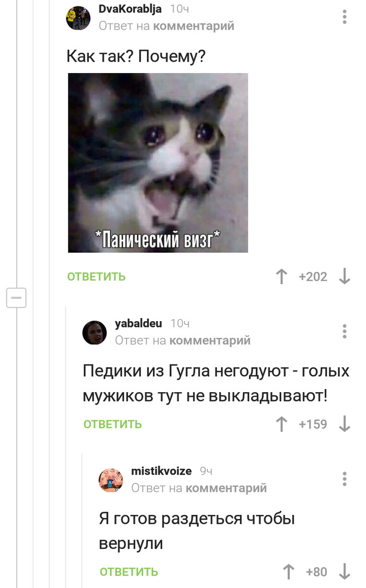Upvote DvaKorablja's comment with +202 rating
This screenshot has width=366, height=588.
tap(281, 277)
